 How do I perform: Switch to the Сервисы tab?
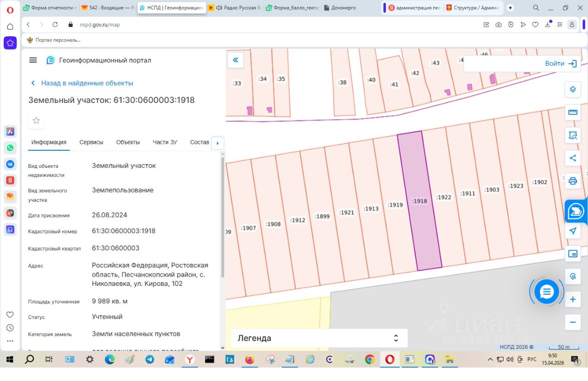pyautogui.click(x=91, y=142)
